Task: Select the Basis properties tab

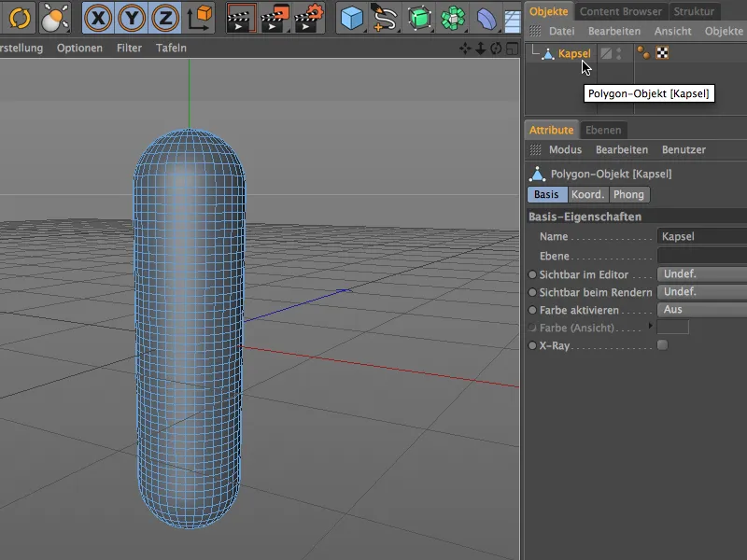Action: point(546,194)
